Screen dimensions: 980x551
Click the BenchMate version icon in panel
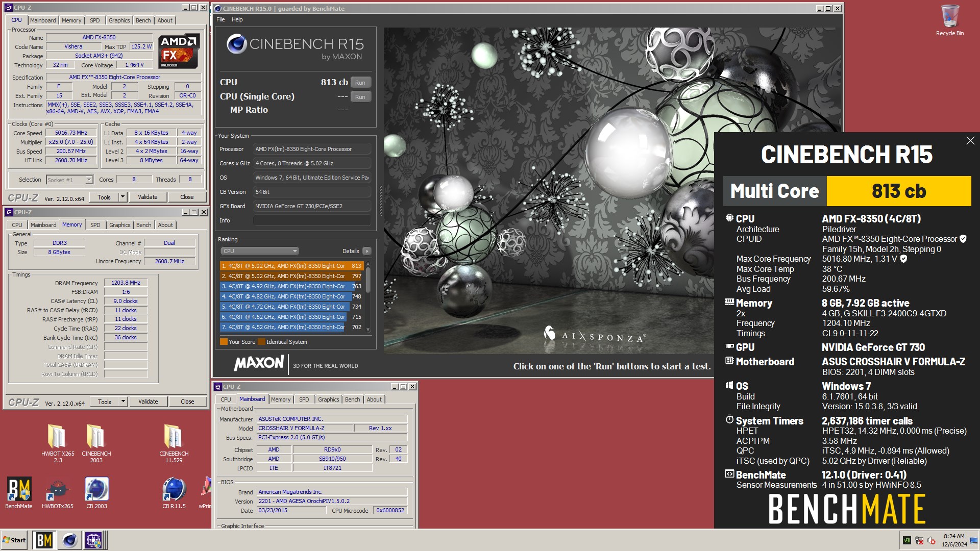point(729,474)
